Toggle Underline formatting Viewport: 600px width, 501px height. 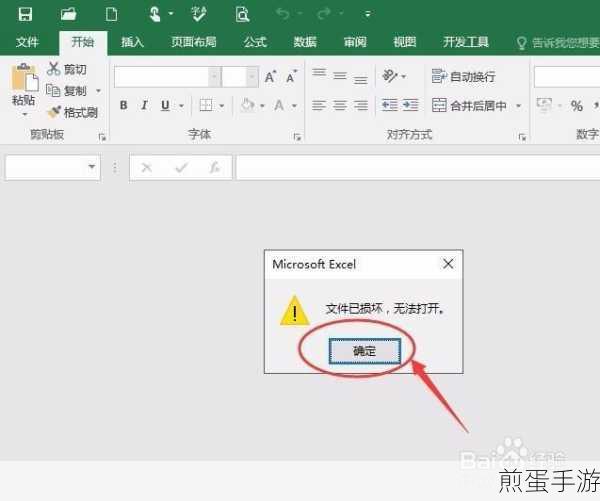tap(165, 105)
